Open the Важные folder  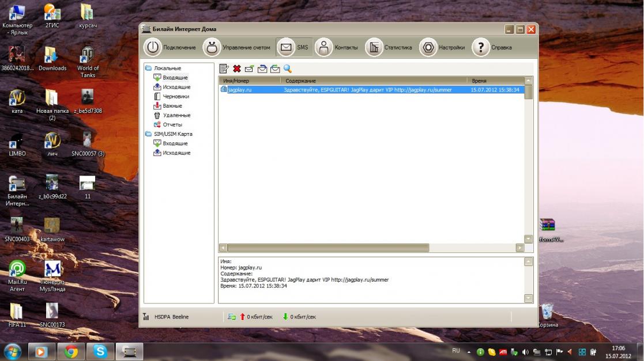(x=172, y=106)
